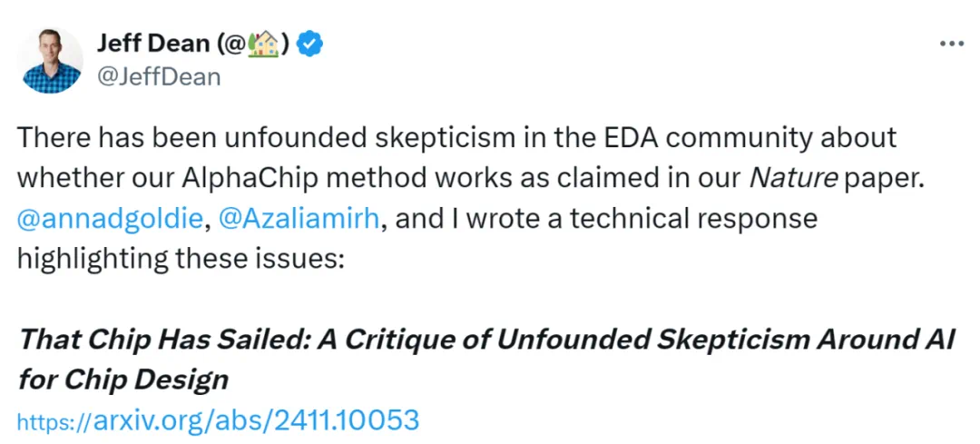Go to the @JeffDean handle
This screenshot has width=980, height=444.
158,76
